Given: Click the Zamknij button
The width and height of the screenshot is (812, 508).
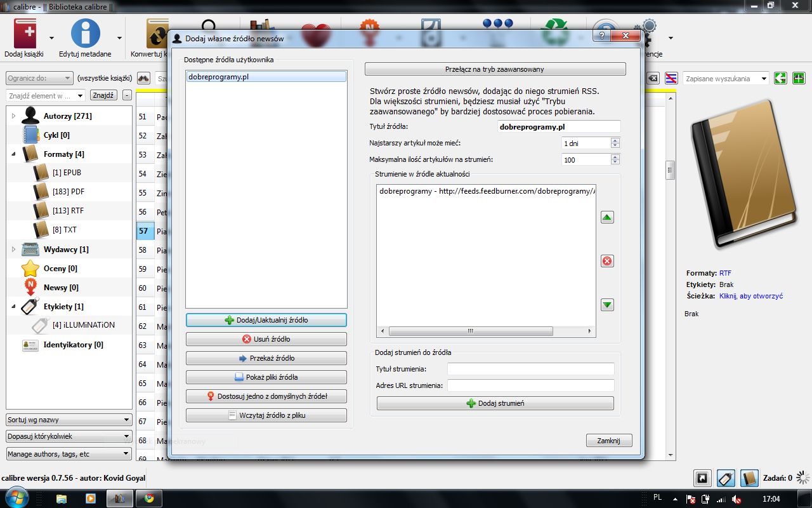Looking at the screenshot, I should point(609,441).
